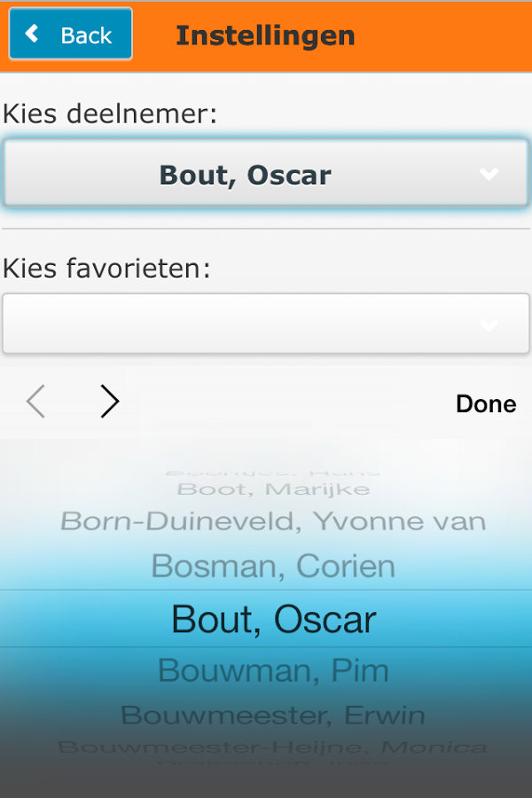The image size is (532, 798).
Task: Click chevron on the Kies favorieten dropdown
Action: pyautogui.click(x=489, y=325)
